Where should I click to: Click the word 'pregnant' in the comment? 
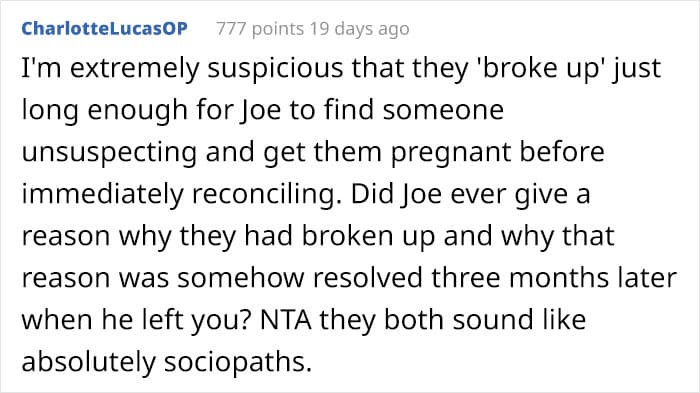[x=450, y=153]
